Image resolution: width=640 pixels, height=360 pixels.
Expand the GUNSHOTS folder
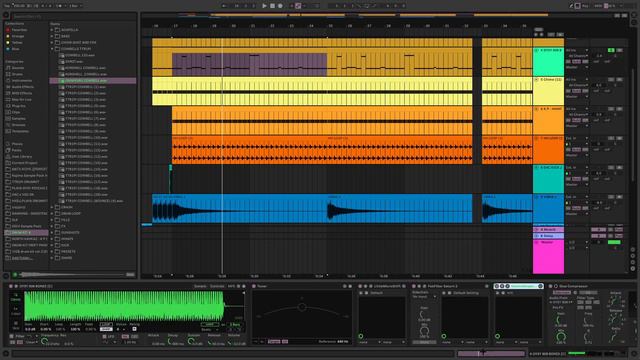pyautogui.click(x=52, y=233)
